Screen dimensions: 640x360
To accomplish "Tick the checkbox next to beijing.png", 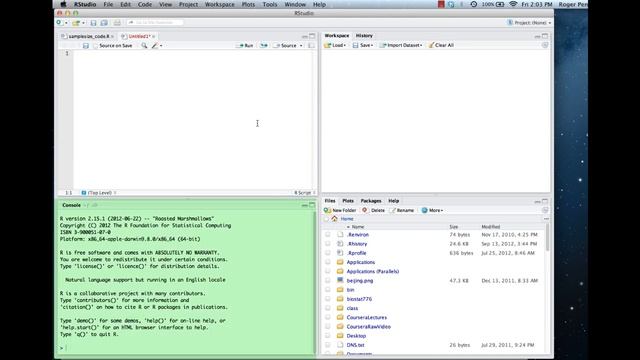I will pyautogui.click(x=328, y=280).
